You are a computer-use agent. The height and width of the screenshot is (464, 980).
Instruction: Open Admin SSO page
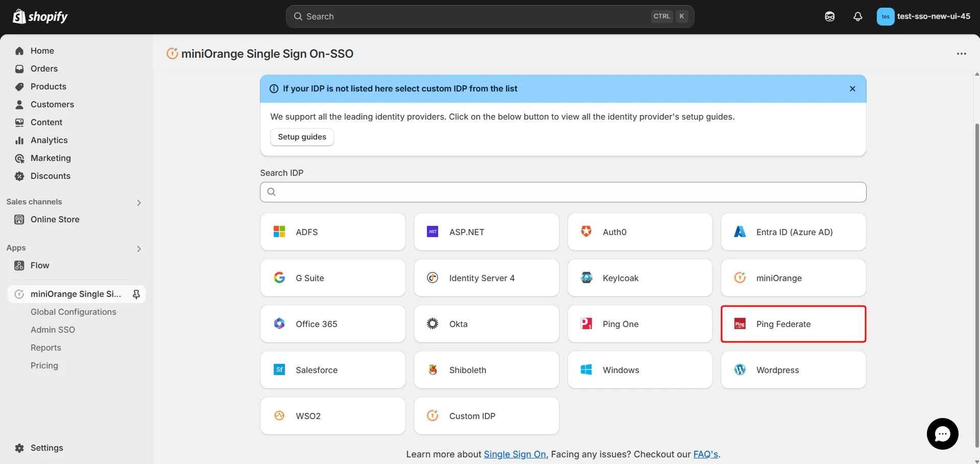53,330
